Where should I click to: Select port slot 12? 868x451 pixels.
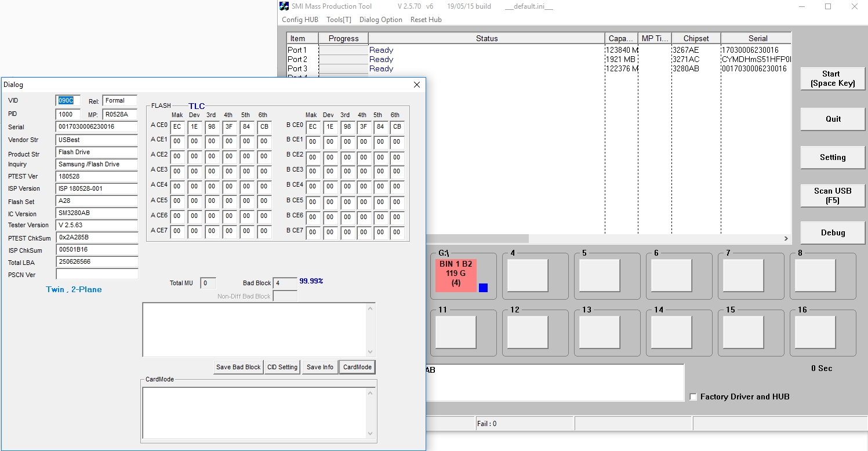click(x=528, y=332)
